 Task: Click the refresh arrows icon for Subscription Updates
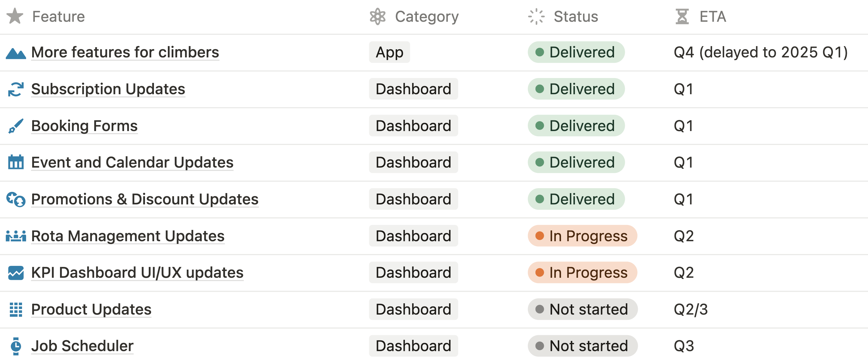[15, 89]
